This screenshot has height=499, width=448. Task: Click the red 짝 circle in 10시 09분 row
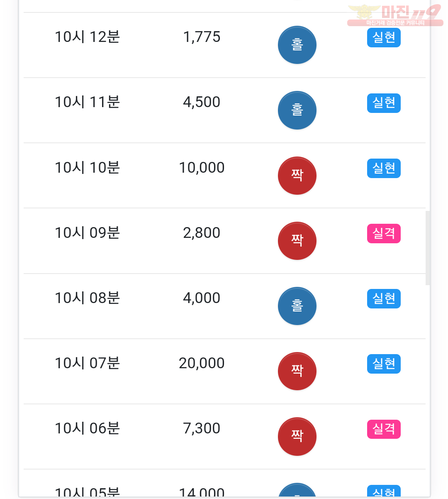pos(297,241)
